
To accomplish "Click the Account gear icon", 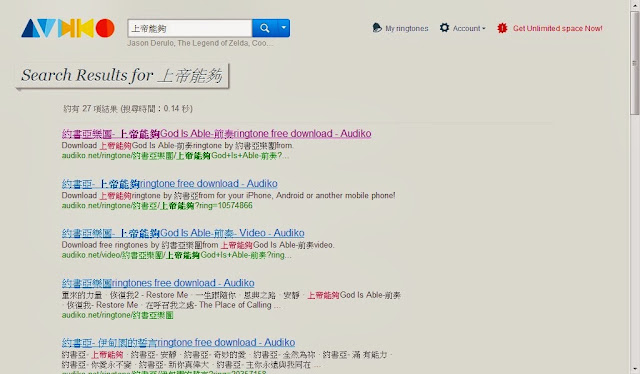I will click(444, 28).
